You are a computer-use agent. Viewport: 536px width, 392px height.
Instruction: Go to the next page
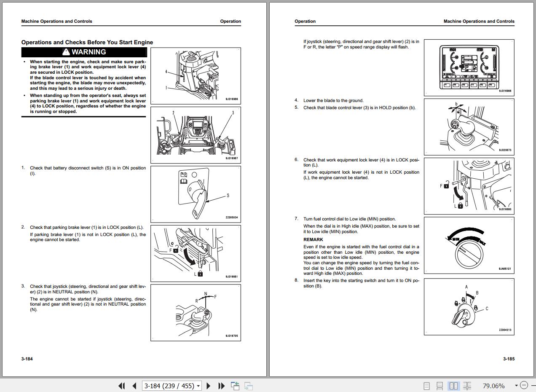tap(208, 386)
